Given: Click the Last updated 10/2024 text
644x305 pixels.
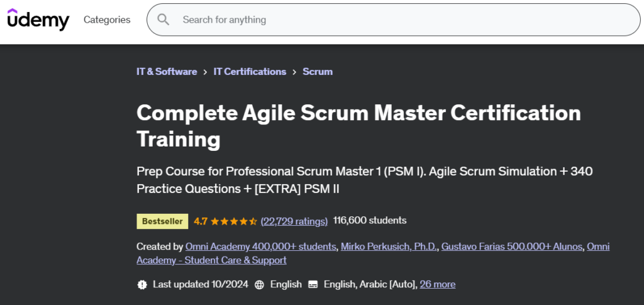Looking at the screenshot, I should 201,284.
